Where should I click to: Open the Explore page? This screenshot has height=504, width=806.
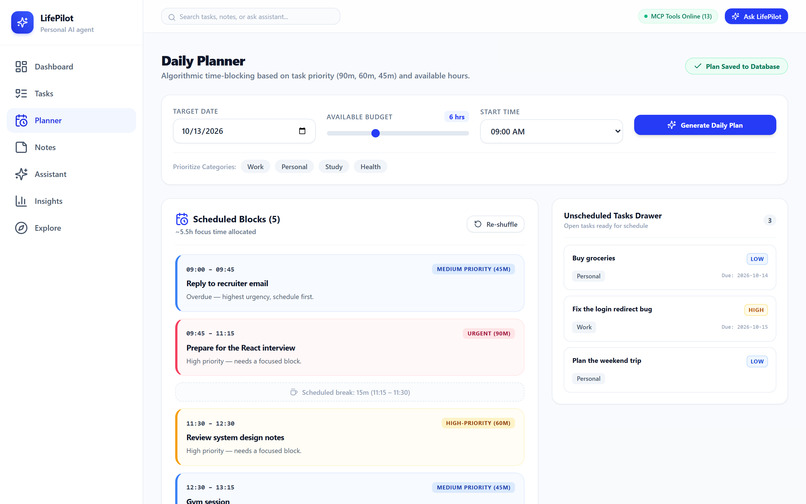pyautogui.click(x=71, y=228)
